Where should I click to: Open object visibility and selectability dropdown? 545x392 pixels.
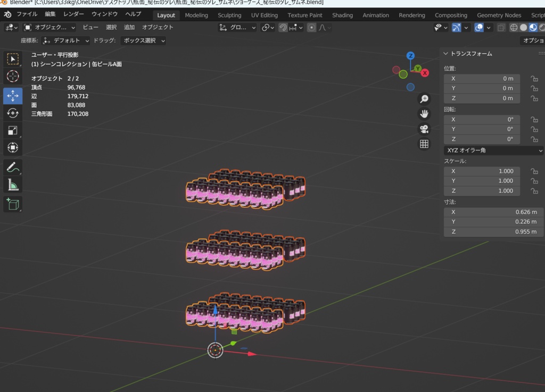click(x=441, y=28)
